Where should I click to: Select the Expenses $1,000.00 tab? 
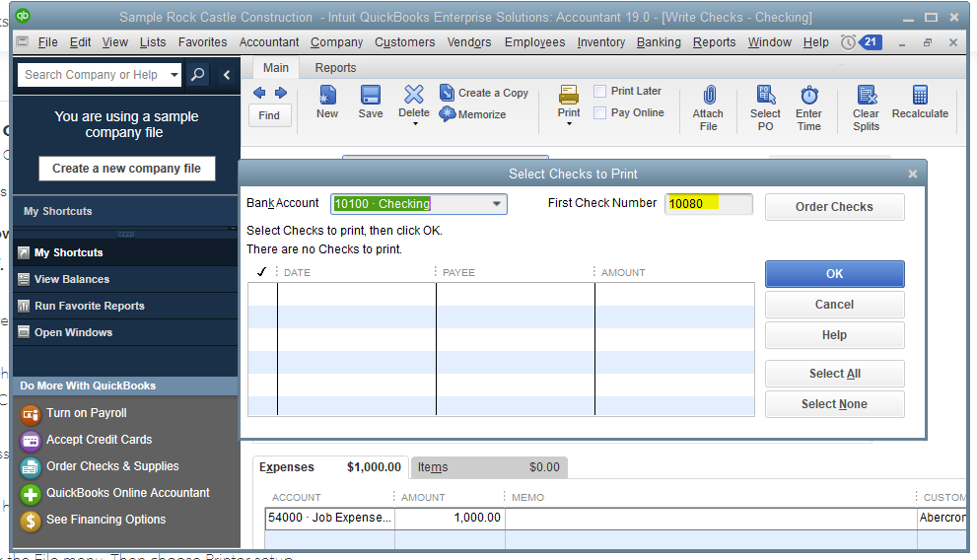[330, 467]
